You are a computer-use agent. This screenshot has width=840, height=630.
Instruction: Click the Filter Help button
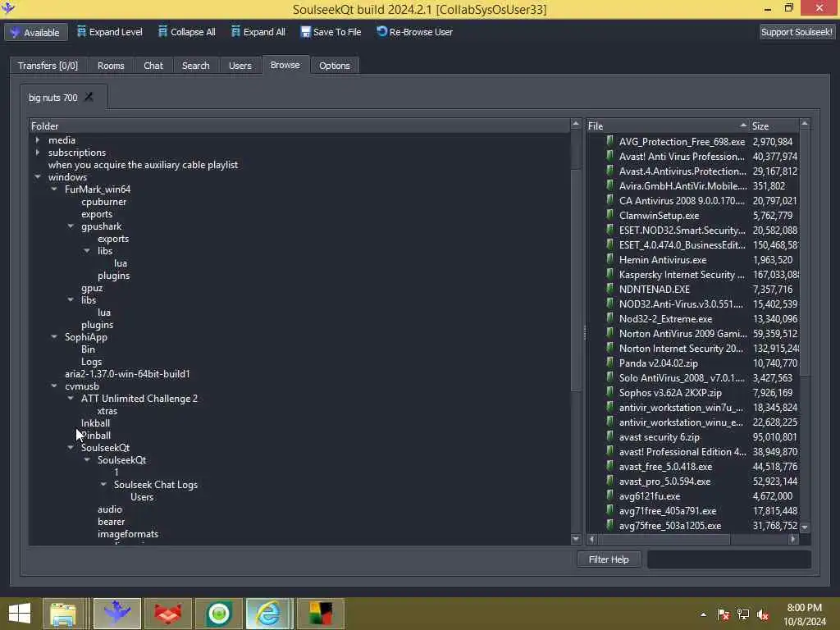pos(609,559)
